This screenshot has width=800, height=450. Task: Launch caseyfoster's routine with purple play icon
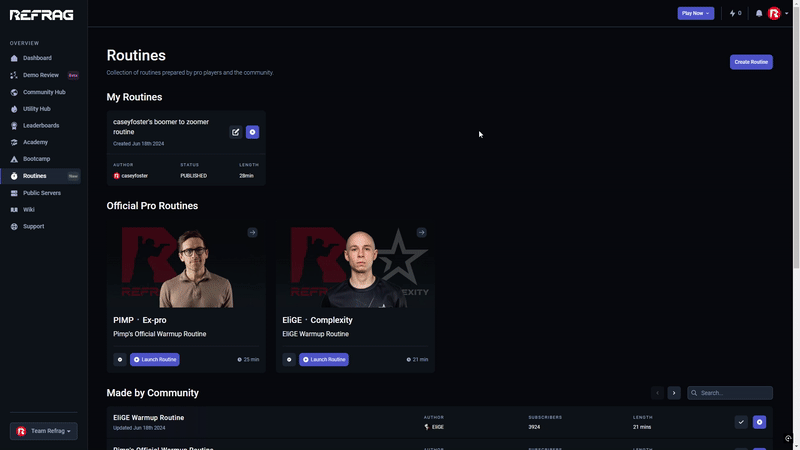252,132
